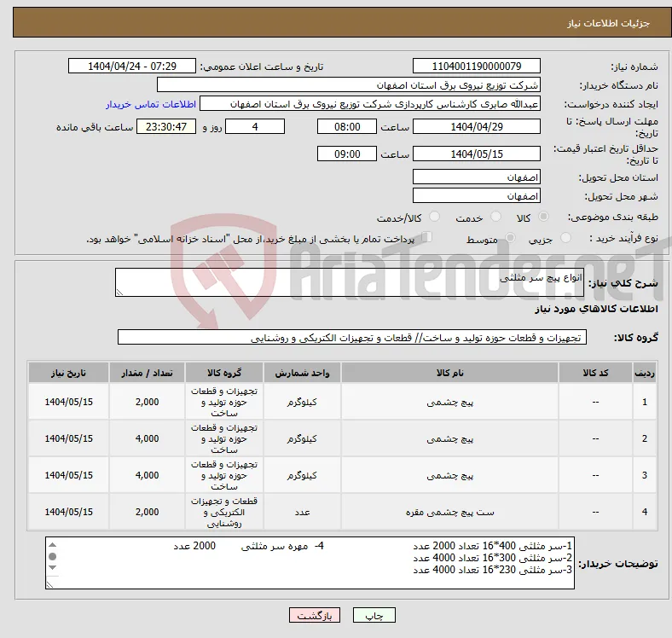
Task: Click the remaining time field 23:30:47
Action: click(x=165, y=126)
